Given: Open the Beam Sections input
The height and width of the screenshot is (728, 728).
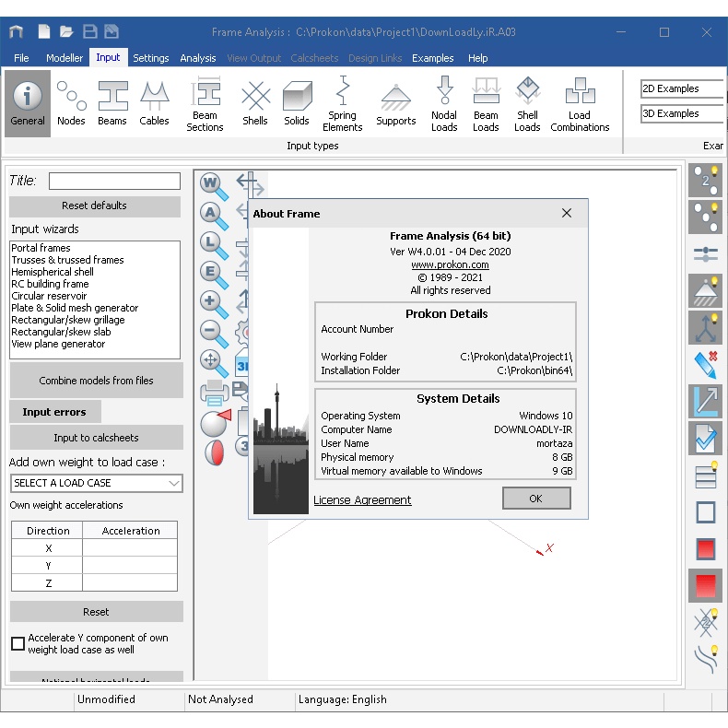Looking at the screenshot, I should [x=205, y=103].
